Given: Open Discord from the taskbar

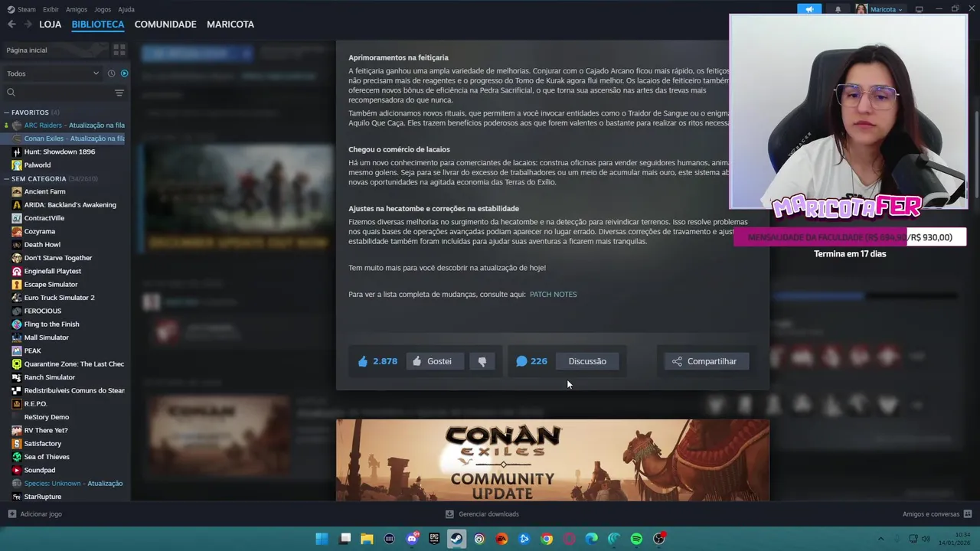Looking at the screenshot, I should pyautogui.click(x=413, y=539).
